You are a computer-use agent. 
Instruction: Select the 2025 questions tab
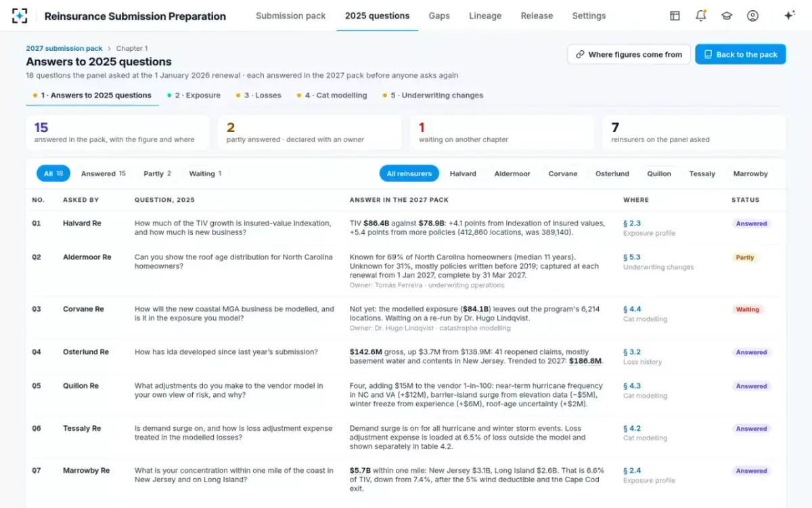tap(377, 16)
